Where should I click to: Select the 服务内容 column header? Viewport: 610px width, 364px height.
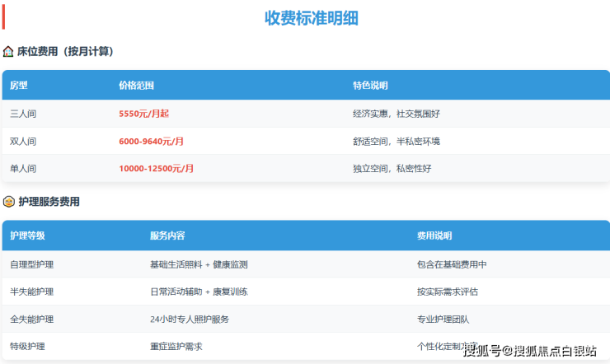pyautogui.click(x=167, y=236)
